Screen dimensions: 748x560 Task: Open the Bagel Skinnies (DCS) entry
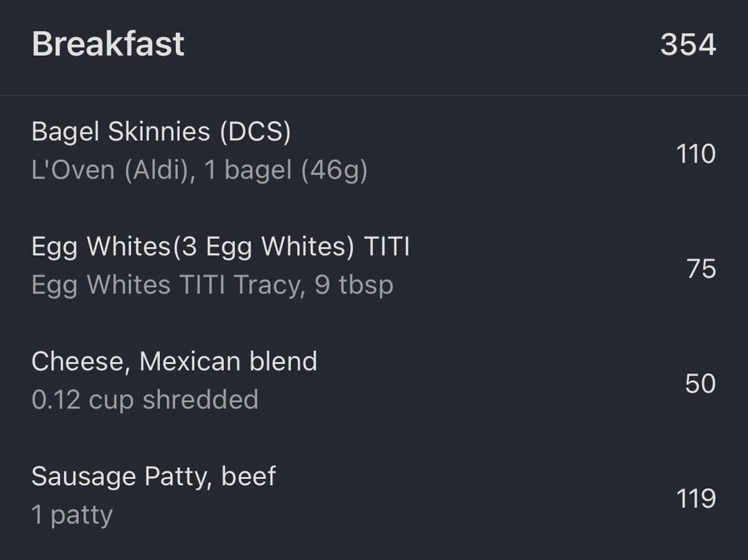pos(374,152)
